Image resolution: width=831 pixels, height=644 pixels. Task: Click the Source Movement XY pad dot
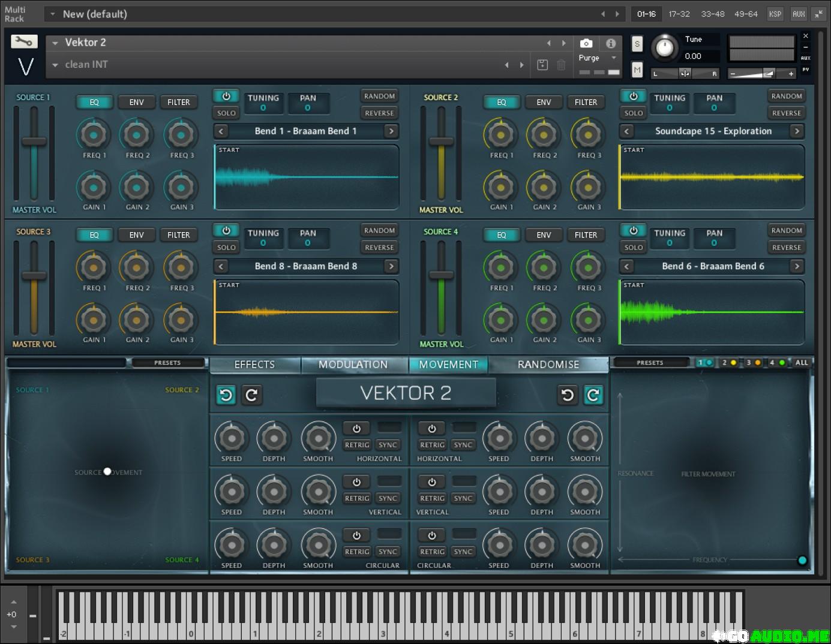(107, 472)
